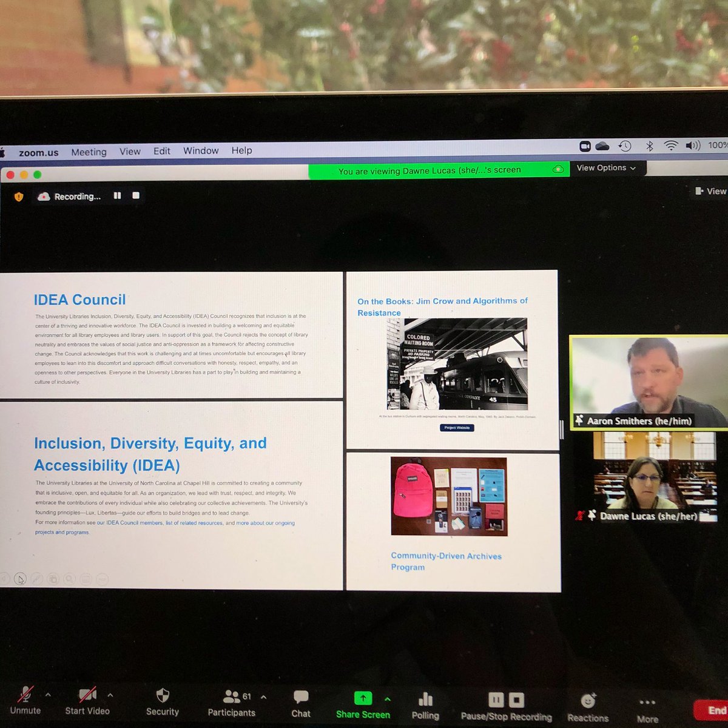The image size is (728, 728).
Task: Stop recording from the bottom toolbar
Action: (516, 701)
